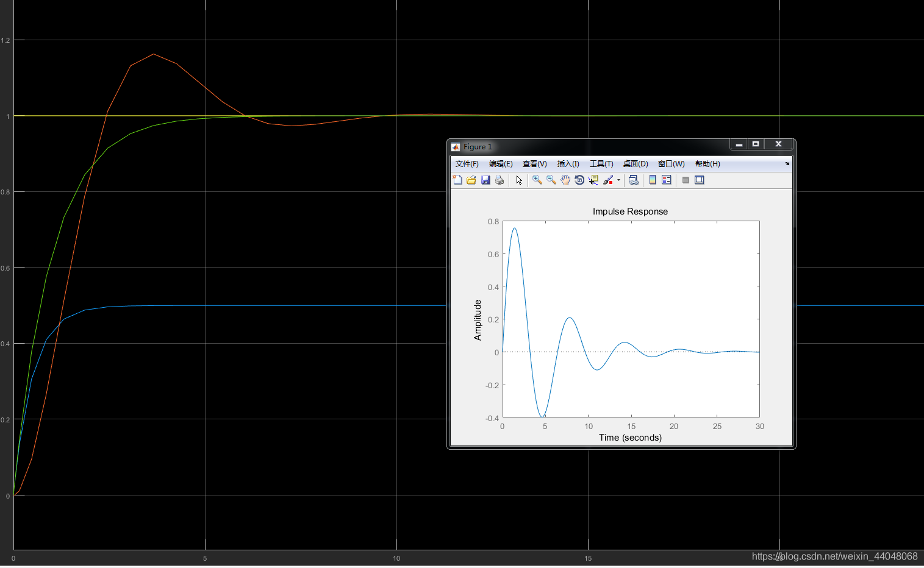Close the Figure 1 window

778,144
